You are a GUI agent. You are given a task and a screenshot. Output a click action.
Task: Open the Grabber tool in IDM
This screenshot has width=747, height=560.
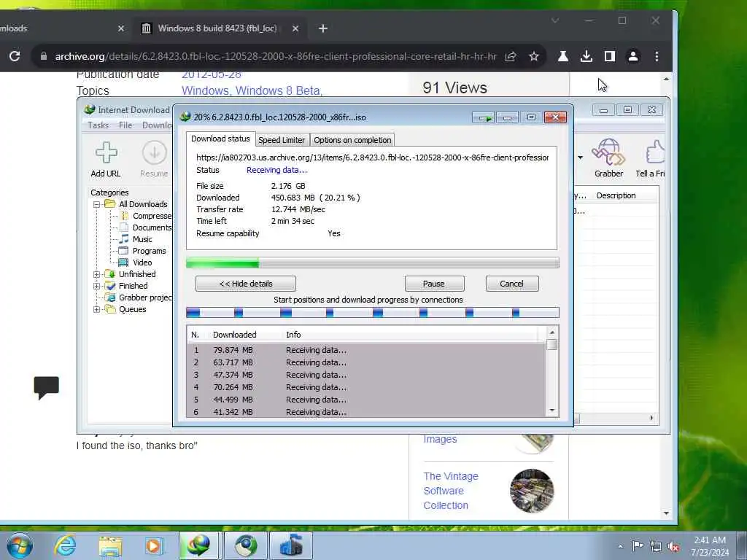tap(608, 152)
